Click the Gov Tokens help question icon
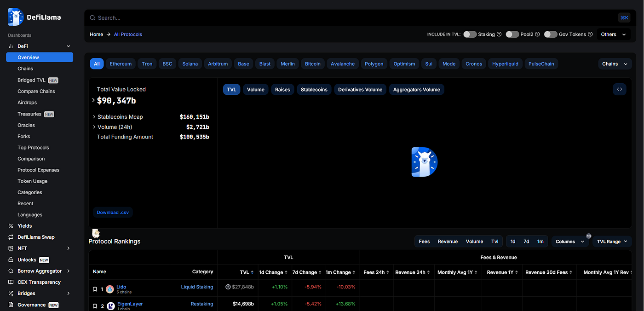Image resolution: width=644 pixels, height=311 pixels. coord(590,35)
